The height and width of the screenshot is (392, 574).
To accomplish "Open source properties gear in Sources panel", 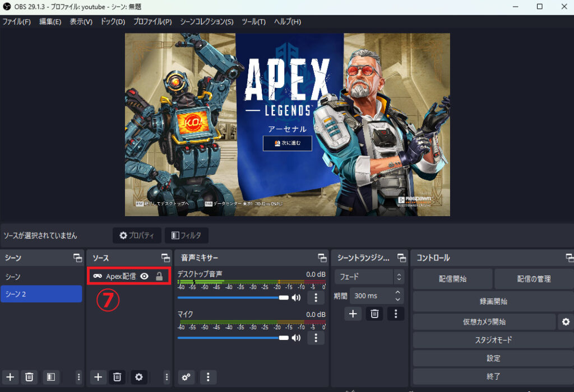I will 139,377.
